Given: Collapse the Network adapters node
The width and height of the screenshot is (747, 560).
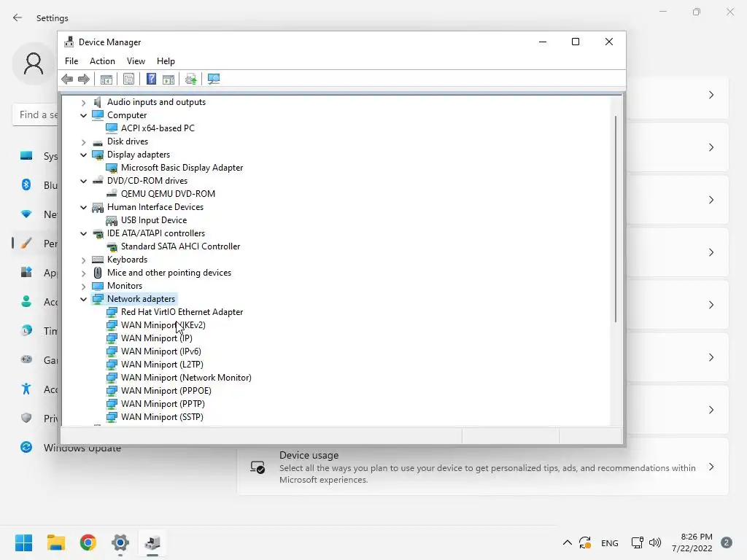Looking at the screenshot, I should (83, 299).
